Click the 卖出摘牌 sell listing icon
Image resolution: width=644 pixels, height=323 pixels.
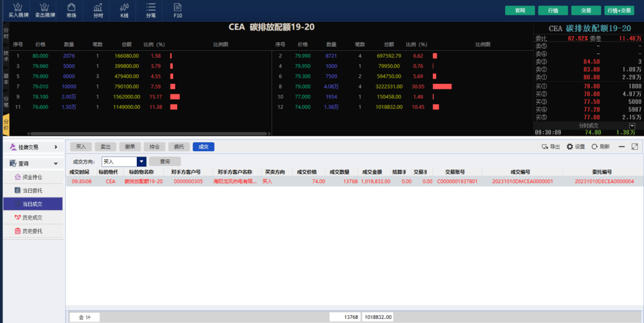point(46,10)
